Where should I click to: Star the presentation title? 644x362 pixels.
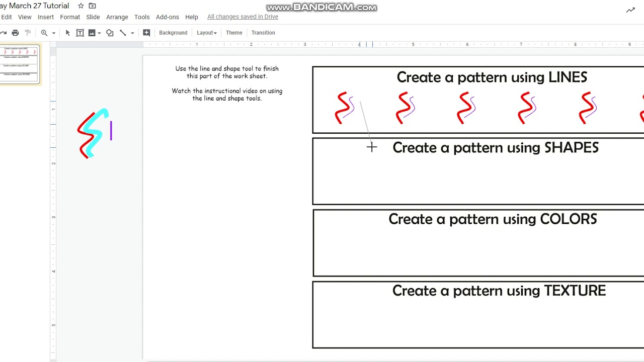point(80,6)
